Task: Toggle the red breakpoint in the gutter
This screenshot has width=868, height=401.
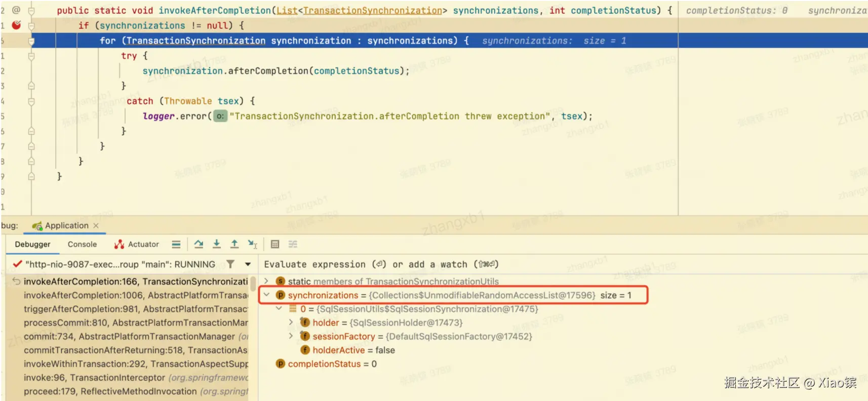Action: [x=16, y=25]
